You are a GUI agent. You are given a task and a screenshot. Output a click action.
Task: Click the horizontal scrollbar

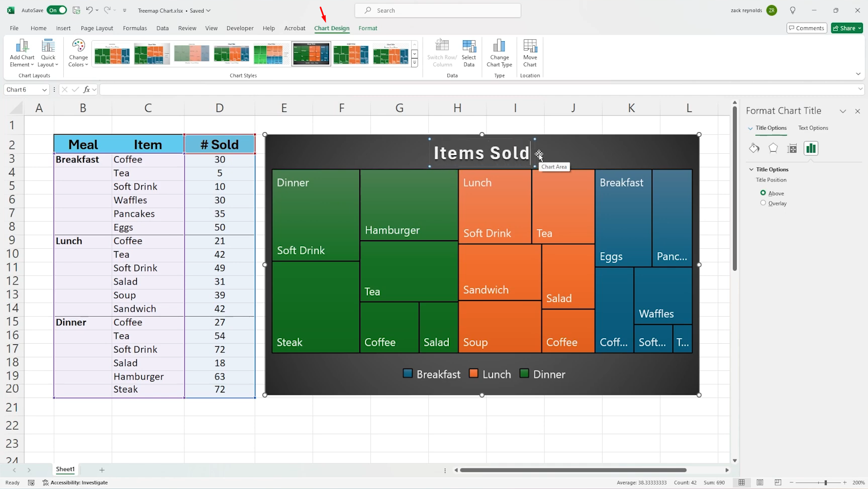[573, 470]
